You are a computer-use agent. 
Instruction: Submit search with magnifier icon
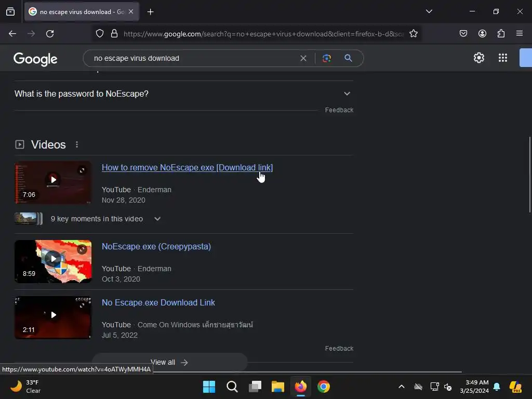click(x=348, y=58)
